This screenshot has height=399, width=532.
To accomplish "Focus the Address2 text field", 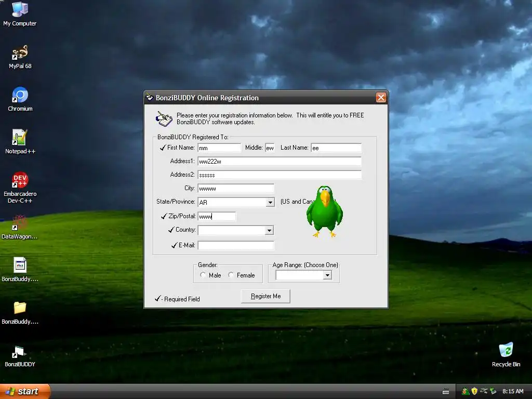I will coord(280,175).
